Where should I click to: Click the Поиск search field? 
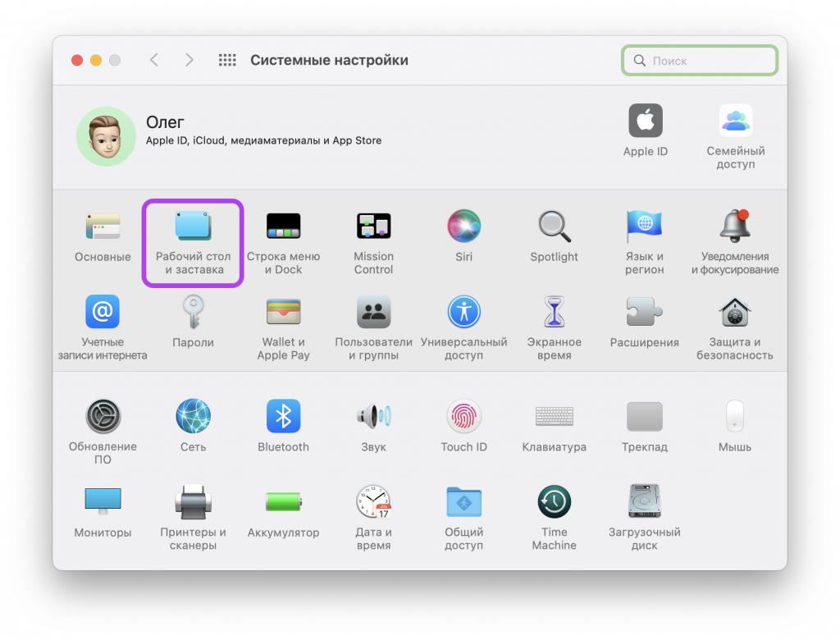coord(700,60)
